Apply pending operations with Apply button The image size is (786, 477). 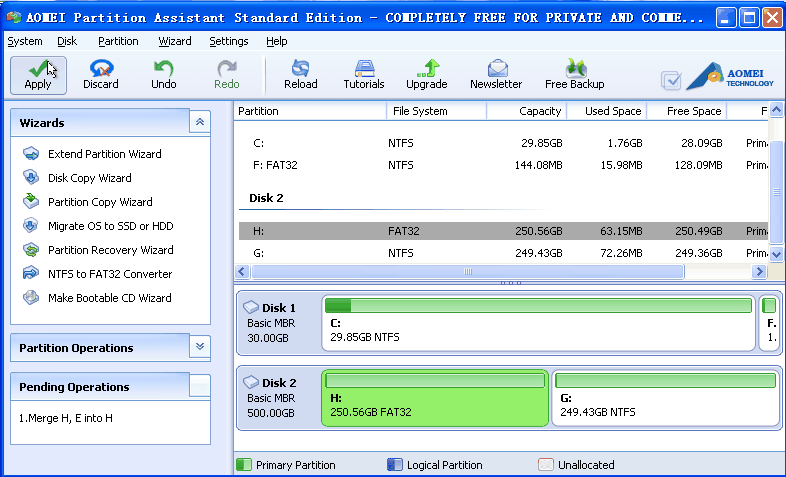38,75
